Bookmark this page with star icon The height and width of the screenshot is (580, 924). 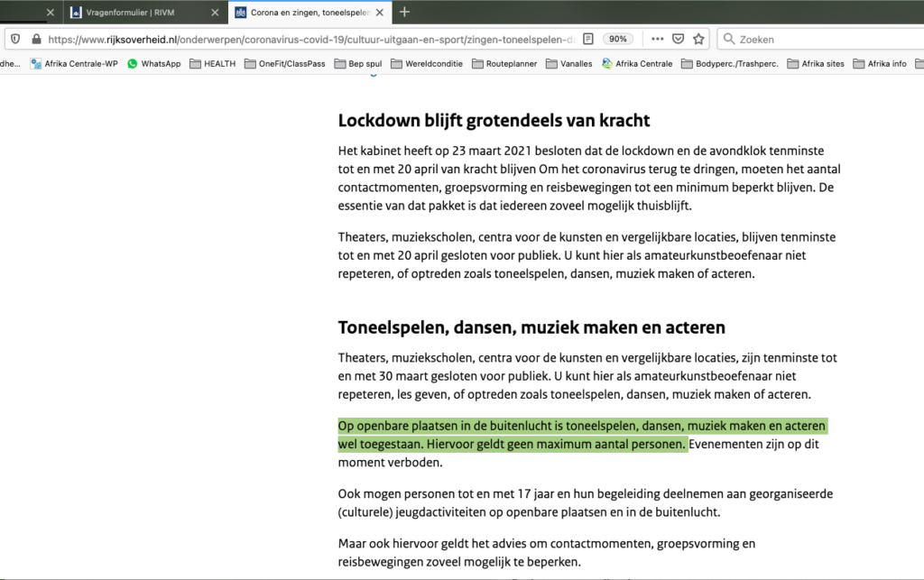point(699,39)
